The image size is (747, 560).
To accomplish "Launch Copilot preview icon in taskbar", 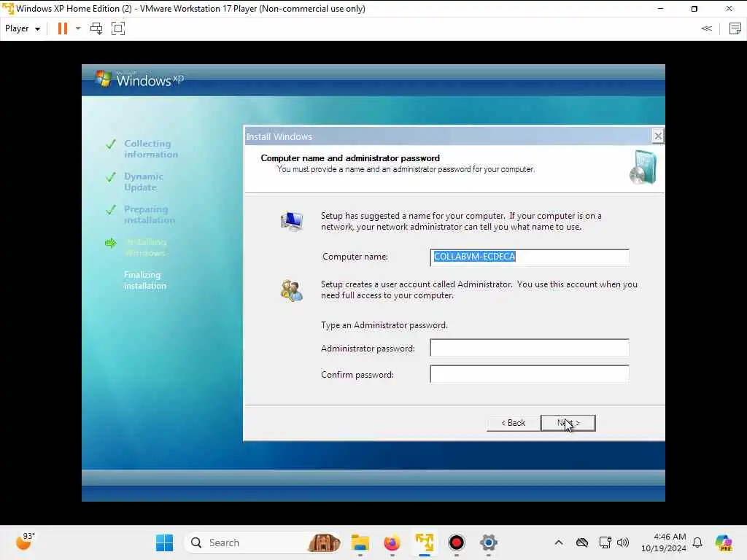I will (x=724, y=542).
